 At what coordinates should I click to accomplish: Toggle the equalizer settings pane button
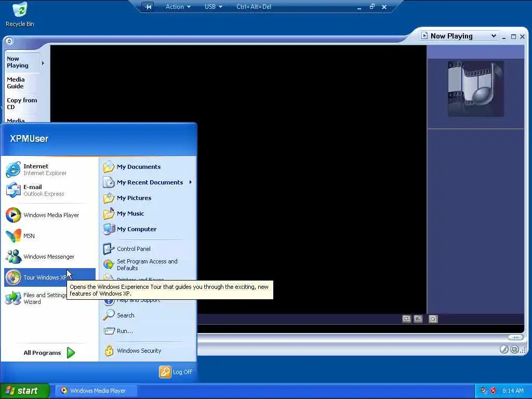(x=406, y=319)
